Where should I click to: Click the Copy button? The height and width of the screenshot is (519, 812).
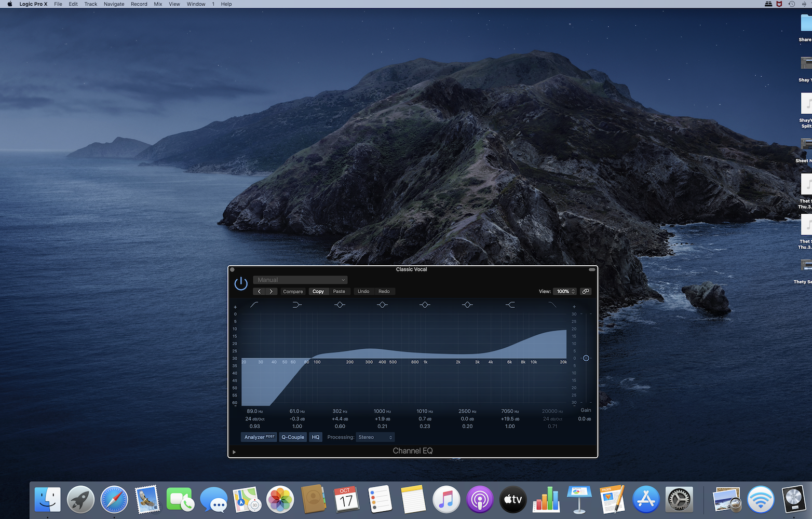click(318, 292)
